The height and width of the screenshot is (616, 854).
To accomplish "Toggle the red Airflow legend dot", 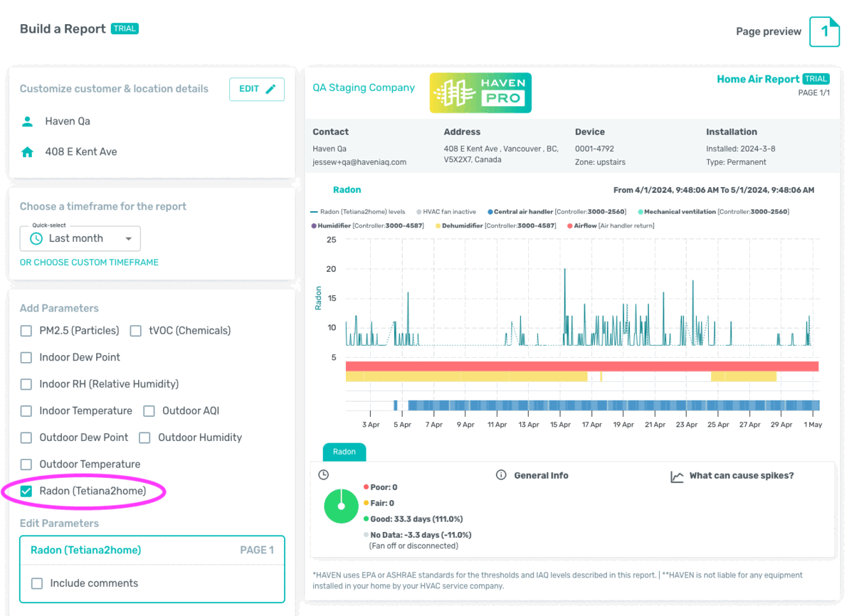I will (569, 225).
